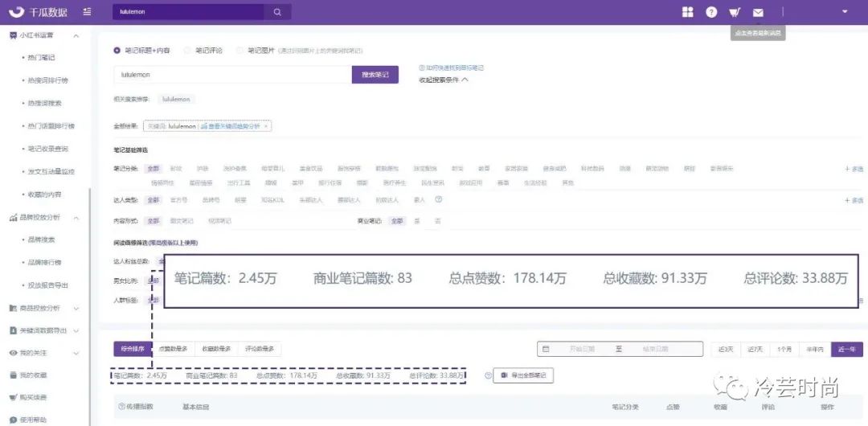The height and width of the screenshot is (426, 868).
Task: Open the grid apps icon in header
Action: (x=687, y=12)
